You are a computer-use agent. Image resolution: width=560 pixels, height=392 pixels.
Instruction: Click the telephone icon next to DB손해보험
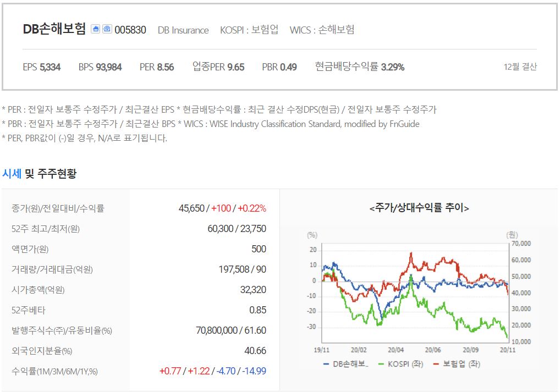coord(107,29)
